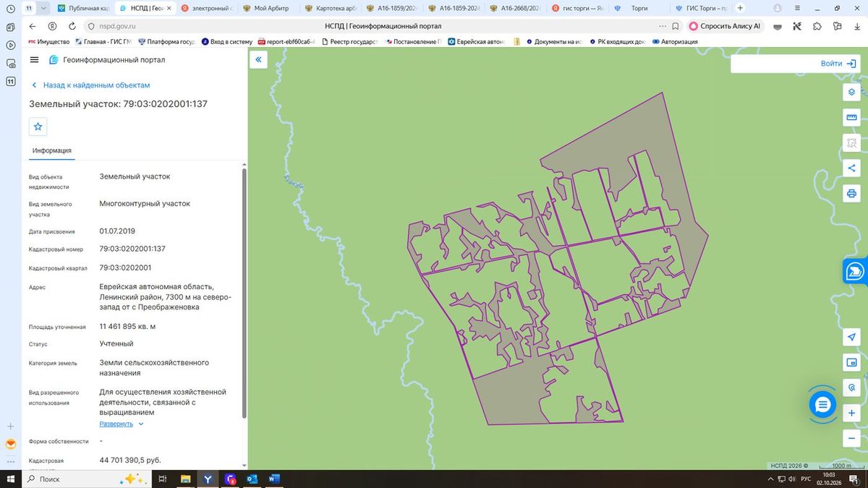The height and width of the screenshot is (488, 868).
Task: Zoom out with the minus button
Action: tap(851, 438)
